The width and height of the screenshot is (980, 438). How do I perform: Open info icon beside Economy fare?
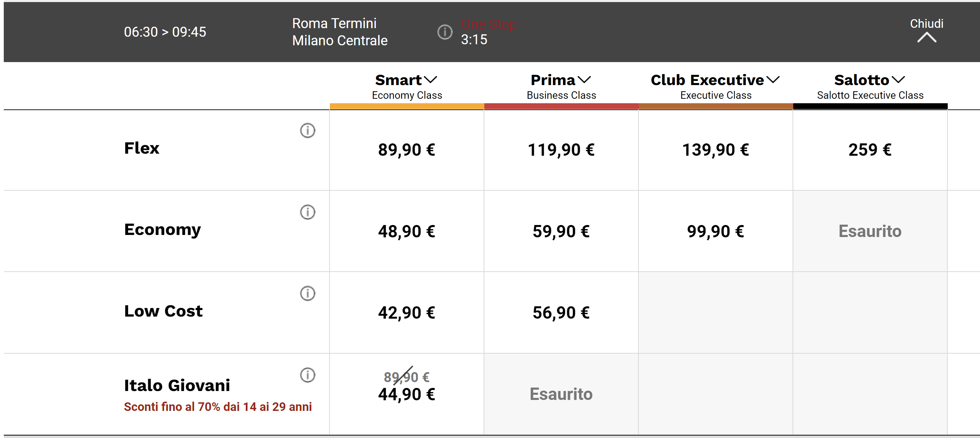click(x=308, y=212)
